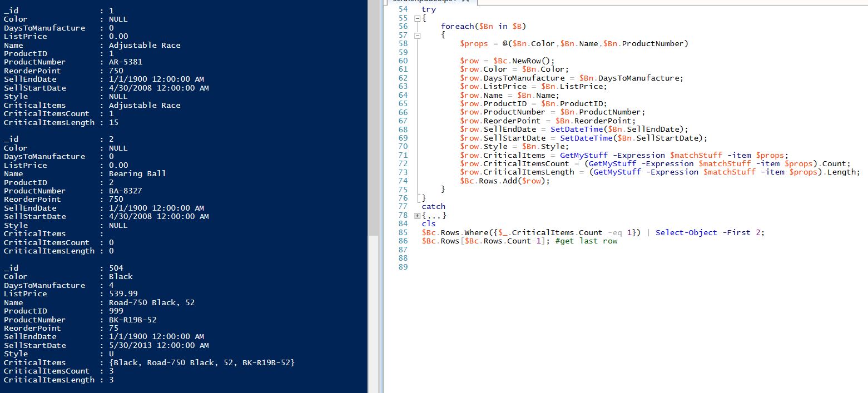
Task: Click 'SetDateTime' on the SellStartDate line
Action: point(586,138)
